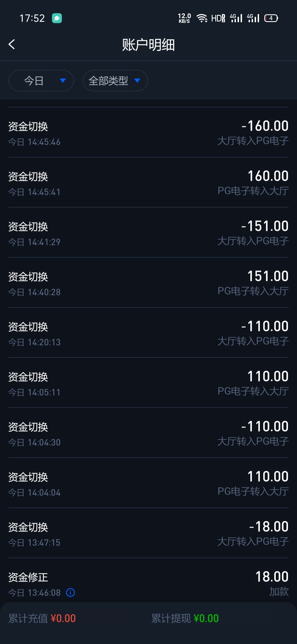Tap the battery indicator icon
The width and height of the screenshot is (297, 644).
271,18
